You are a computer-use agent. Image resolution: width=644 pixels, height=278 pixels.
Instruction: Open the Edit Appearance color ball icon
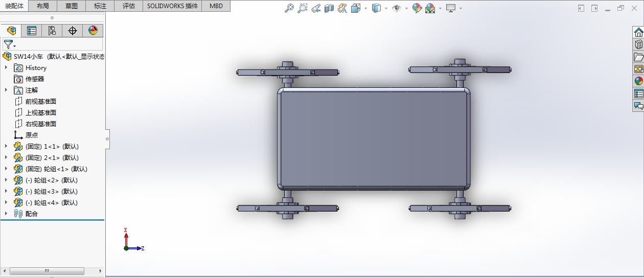click(x=417, y=8)
